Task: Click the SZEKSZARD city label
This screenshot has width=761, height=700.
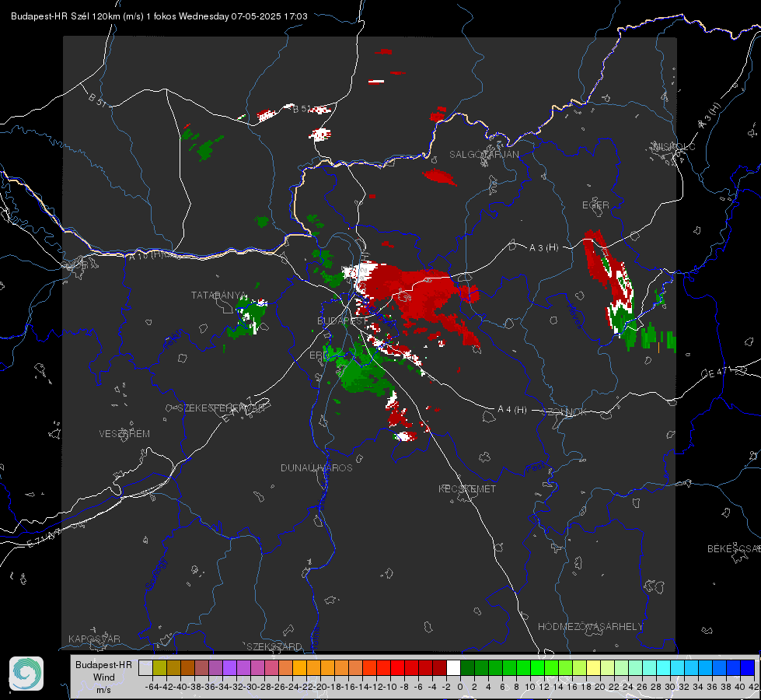Action: pyautogui.click(x=274, y=646)
